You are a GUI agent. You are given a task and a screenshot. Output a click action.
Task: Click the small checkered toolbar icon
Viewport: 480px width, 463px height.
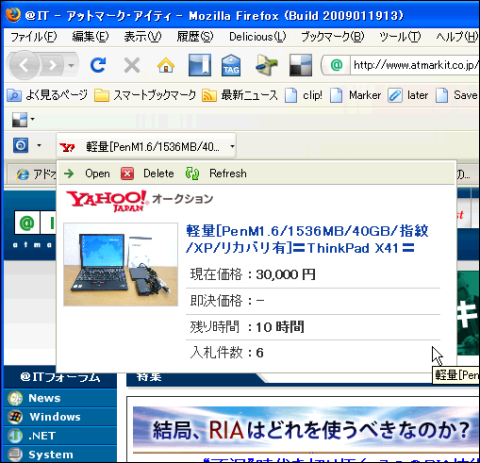tap(19, 119)
